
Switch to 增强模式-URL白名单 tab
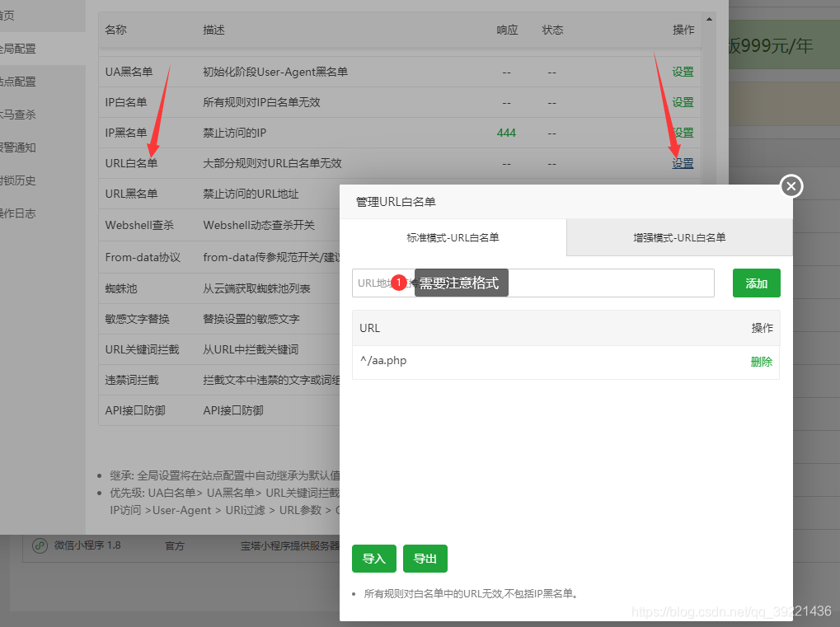point(679,237)
